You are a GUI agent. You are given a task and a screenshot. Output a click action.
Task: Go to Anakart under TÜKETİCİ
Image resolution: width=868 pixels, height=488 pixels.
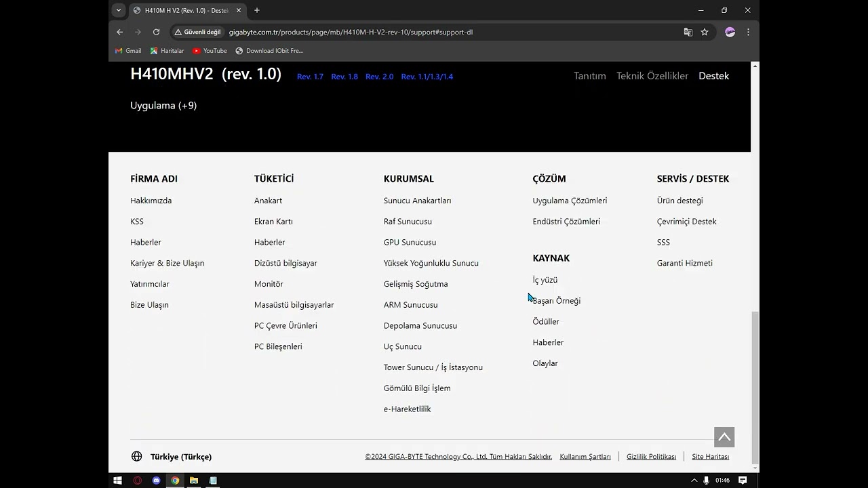point(269,201)
